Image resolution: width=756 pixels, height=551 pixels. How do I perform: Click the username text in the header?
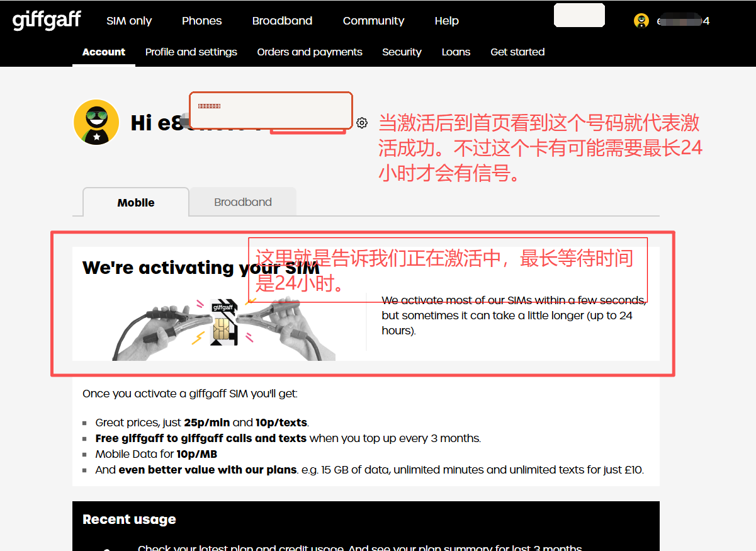tap(683, 21)
